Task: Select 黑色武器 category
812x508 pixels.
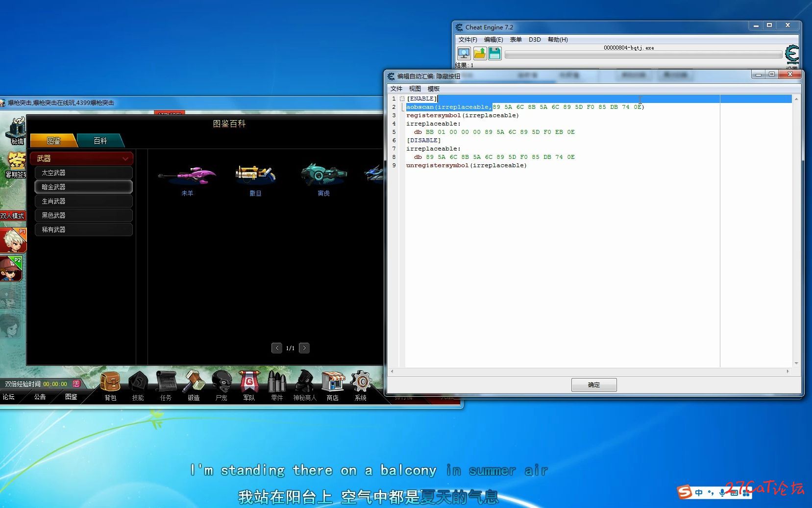Action: coord(84,215)
